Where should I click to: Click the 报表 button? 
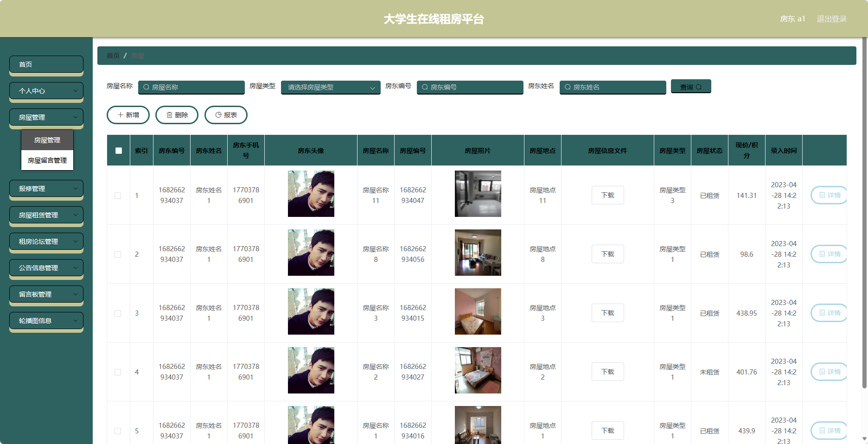click(226, 115)
